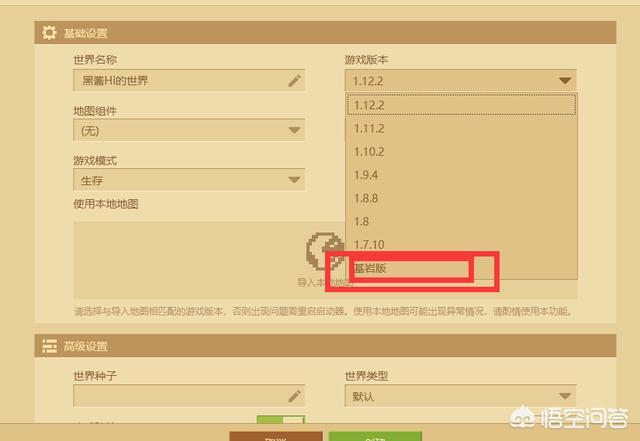Click the pencil icon in 世界种子 field
This screenshot has height=441, width=640.
[x=294, y=396]
